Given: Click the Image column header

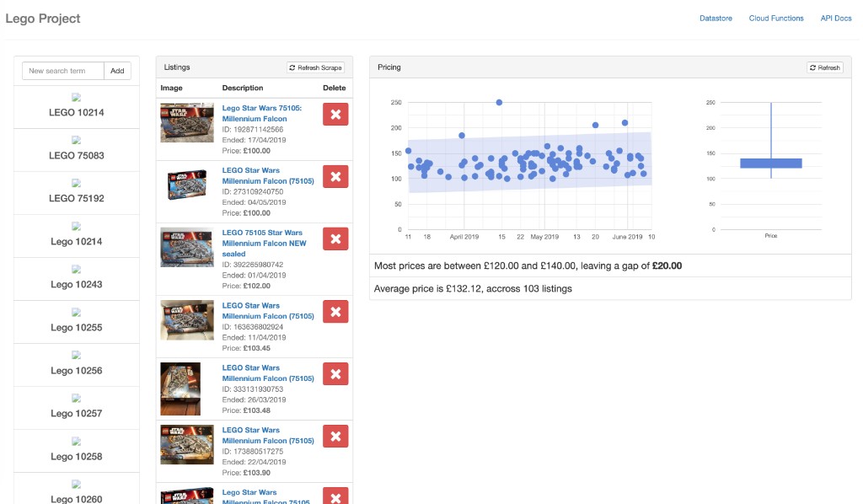Looking at the screenshot, I should pos(171,88).
